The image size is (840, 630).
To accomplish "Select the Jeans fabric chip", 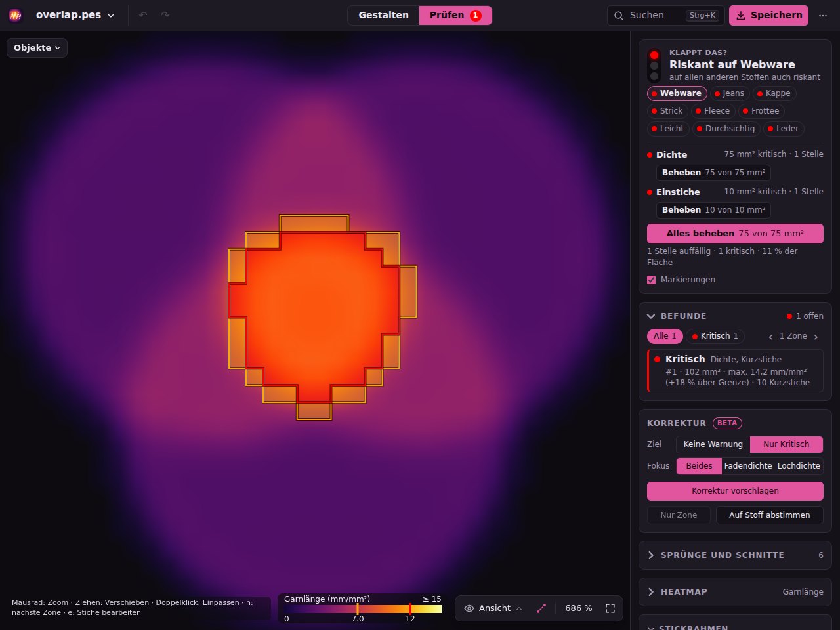I will click(730, 93).
